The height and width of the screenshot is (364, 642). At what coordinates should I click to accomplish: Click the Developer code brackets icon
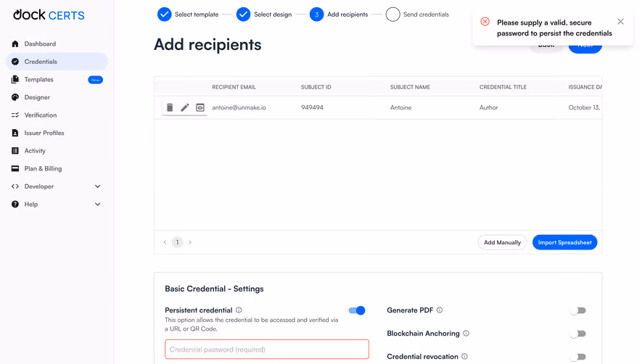[x=15, y=186]
